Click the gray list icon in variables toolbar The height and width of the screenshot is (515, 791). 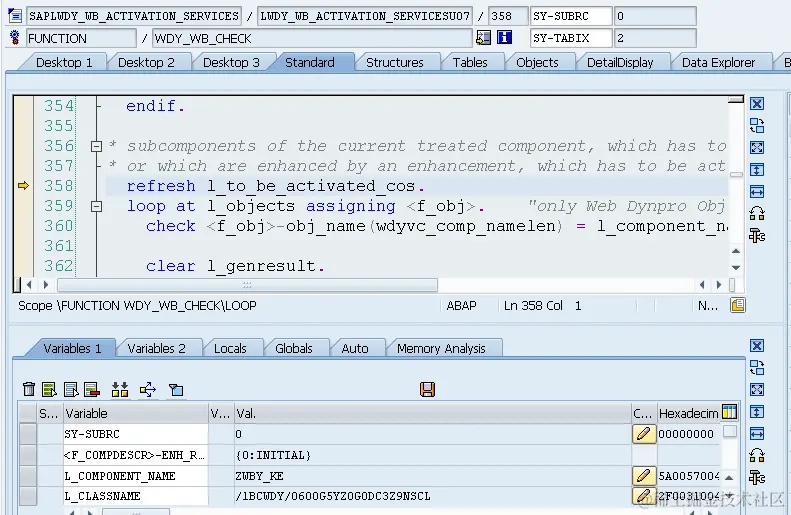coord(71,389)
